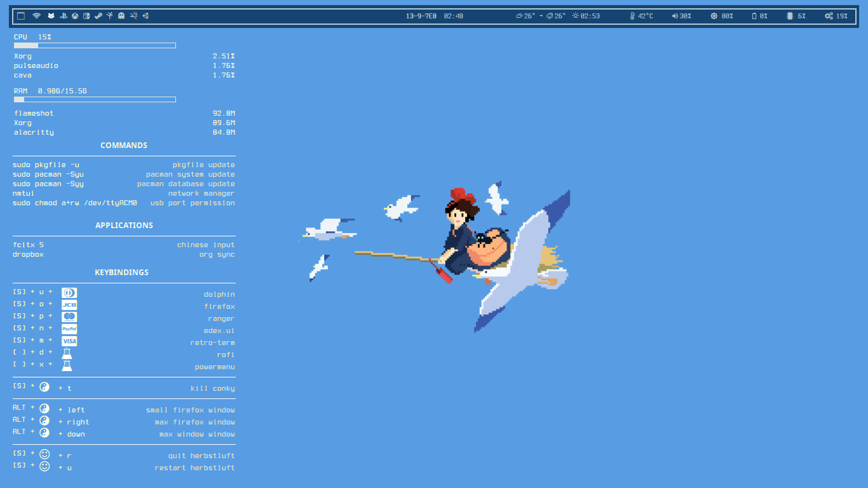Open the Steam icon workspace
Screen dimensions: 868x488
click(98, 16)
